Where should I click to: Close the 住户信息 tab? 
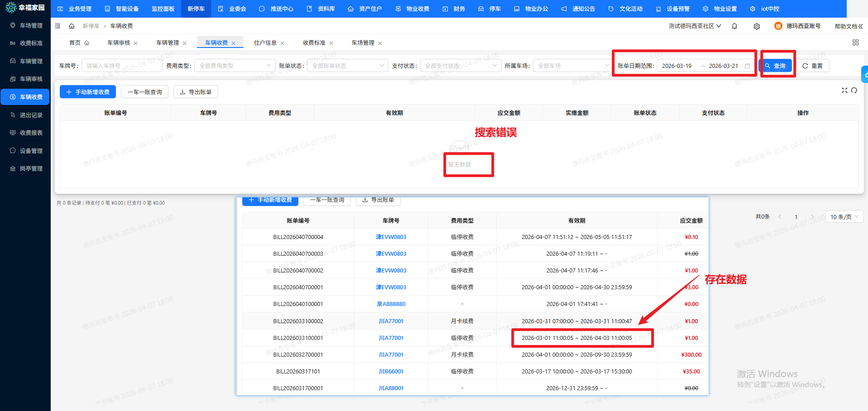283,43
